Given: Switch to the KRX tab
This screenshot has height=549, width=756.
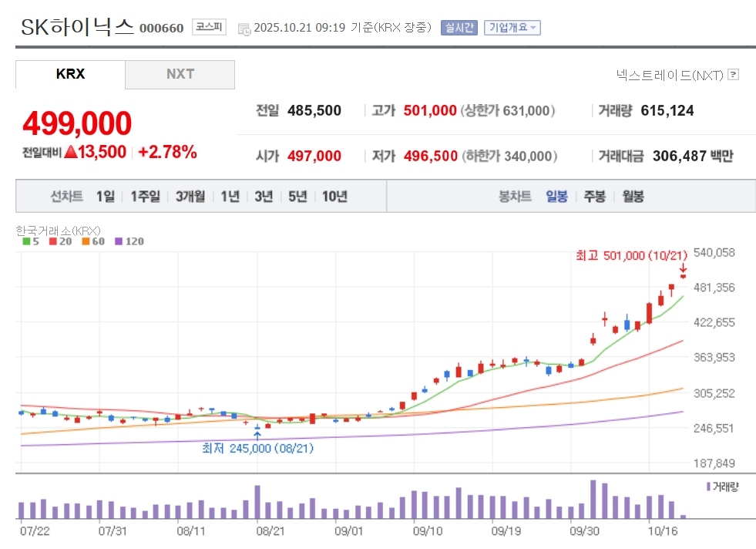Looking at the screenshot, I should pyautogui.click(x=70, y=75).
